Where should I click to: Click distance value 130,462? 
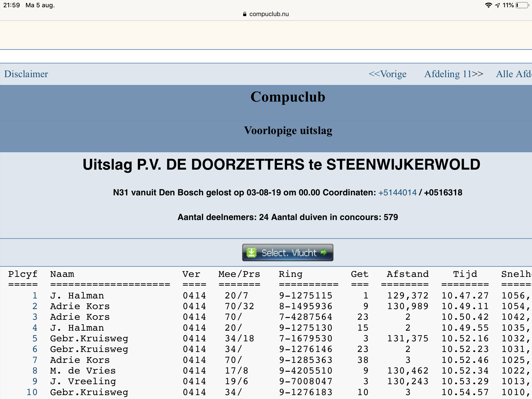(x=408, y=371)
